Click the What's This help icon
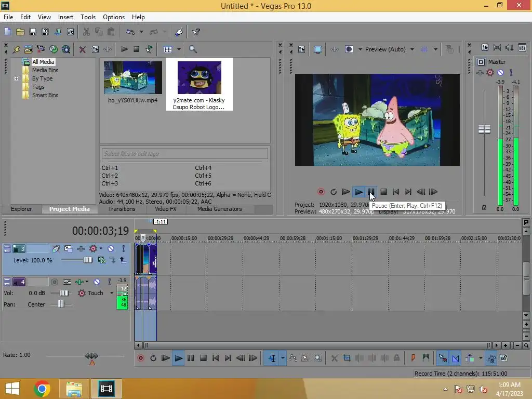This screenshot has height=399, width=532. tap(196, 32)
